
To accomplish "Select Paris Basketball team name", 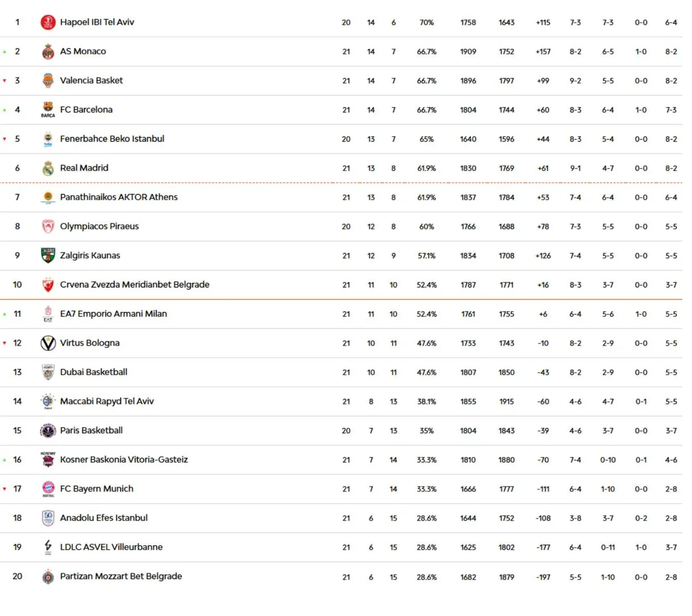I will pyautogui.click(x=91, y=430).
